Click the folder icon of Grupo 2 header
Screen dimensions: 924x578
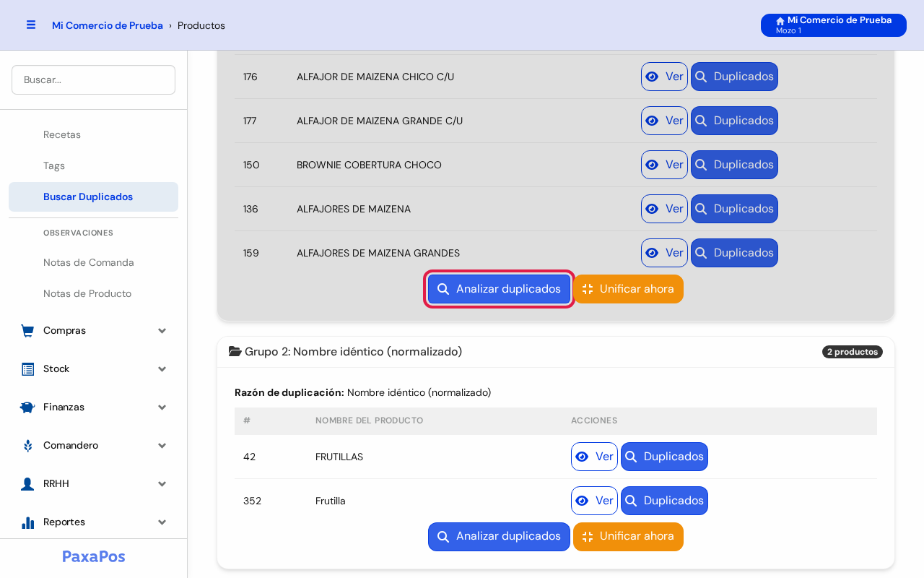[x=235, y=352]
